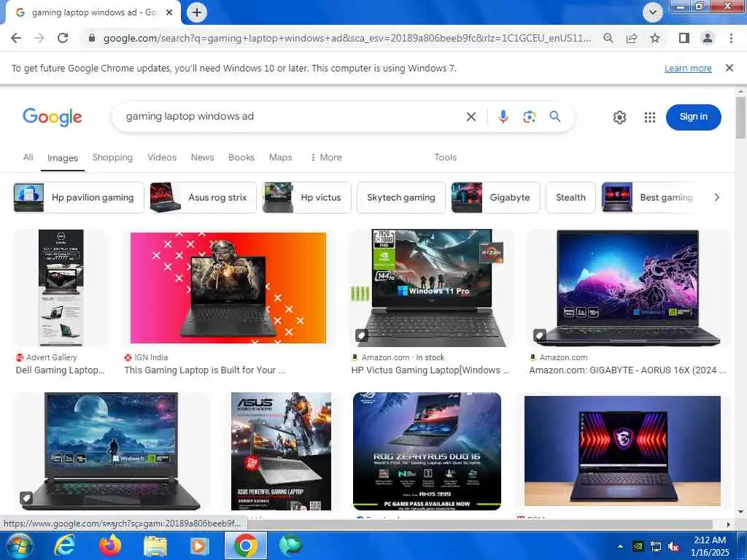Screen dimensions: 747x560
Task: Close the gaming laptop windows ad tab
Action: [169, 13]
